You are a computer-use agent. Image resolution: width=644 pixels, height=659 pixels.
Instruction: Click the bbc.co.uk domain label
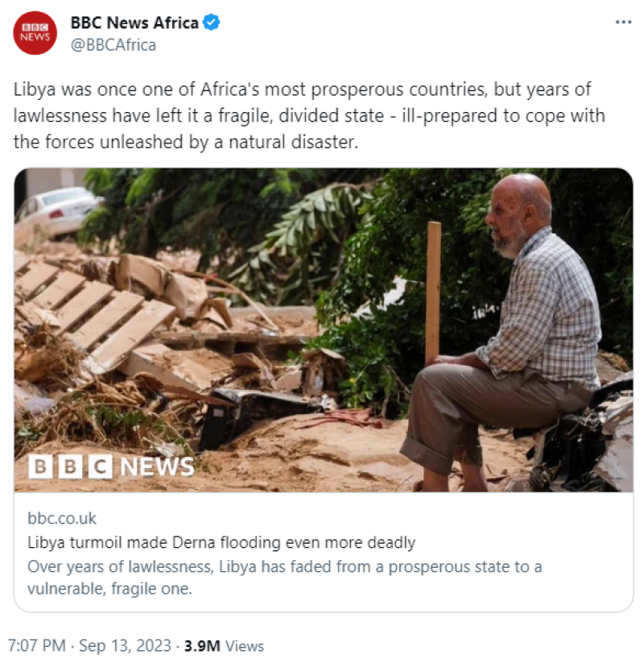tap(61, 518)
